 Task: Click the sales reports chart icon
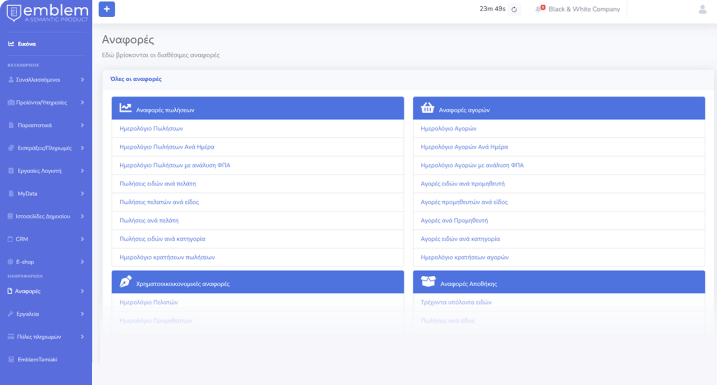point(125,108)
